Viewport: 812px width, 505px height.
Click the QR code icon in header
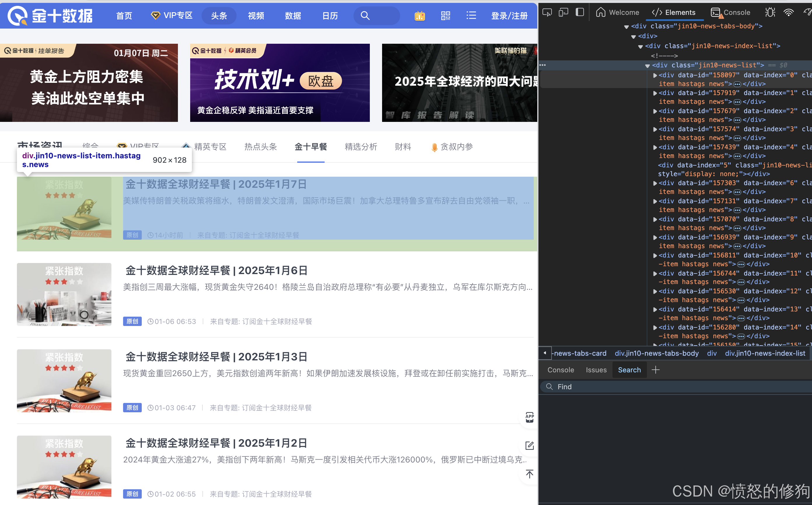(x=445, y=16)
